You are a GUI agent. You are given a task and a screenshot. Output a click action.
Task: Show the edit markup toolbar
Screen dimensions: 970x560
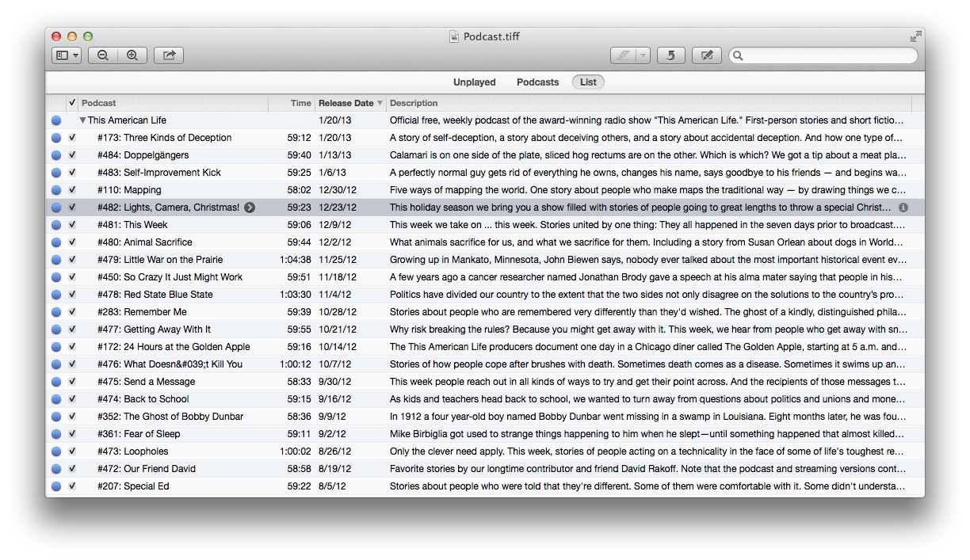707,55
